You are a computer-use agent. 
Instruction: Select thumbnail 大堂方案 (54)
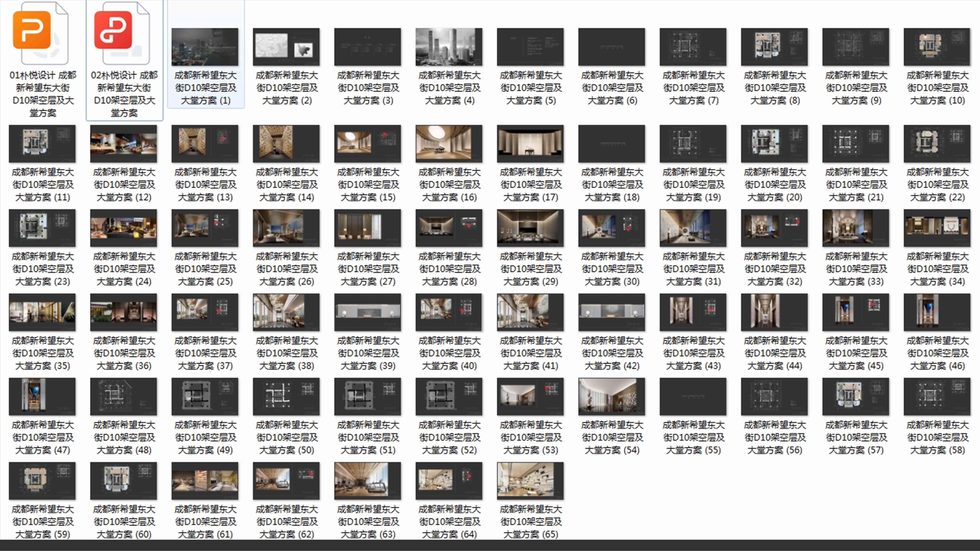[612, 397]
